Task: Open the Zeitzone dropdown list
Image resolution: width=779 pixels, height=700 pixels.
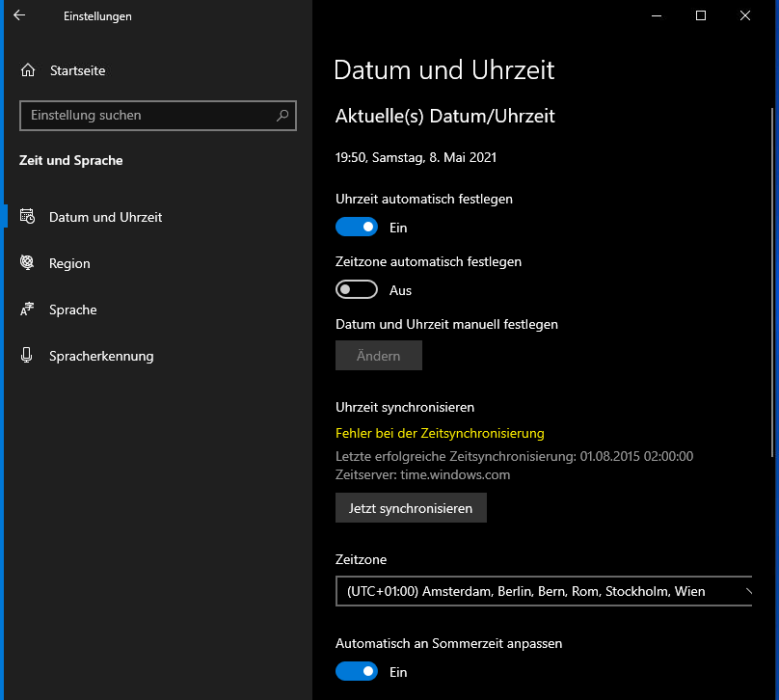Action: pos(544,591)
